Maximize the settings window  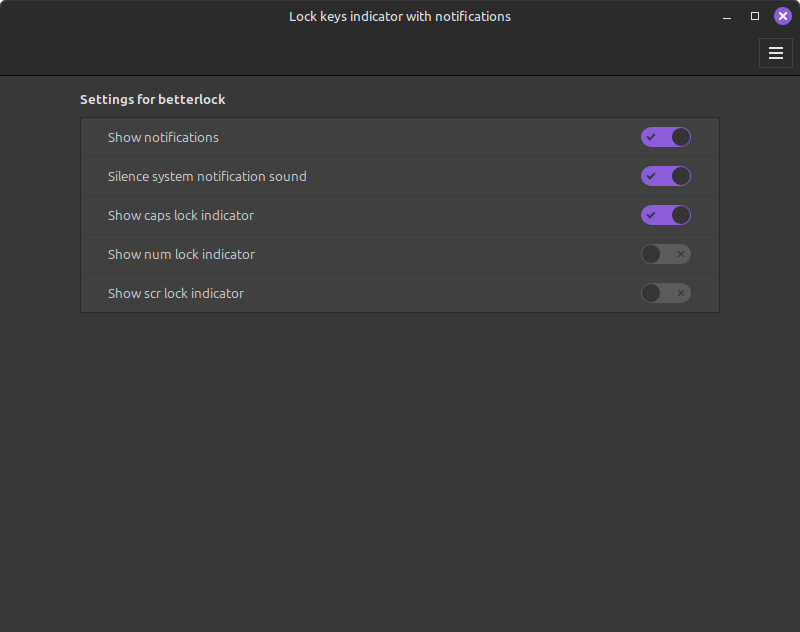(x=755, y=16)
